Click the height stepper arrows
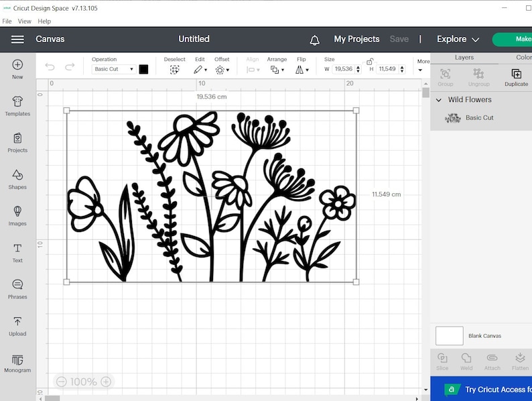Screen dimensions: 532x401 coord(402,69)
